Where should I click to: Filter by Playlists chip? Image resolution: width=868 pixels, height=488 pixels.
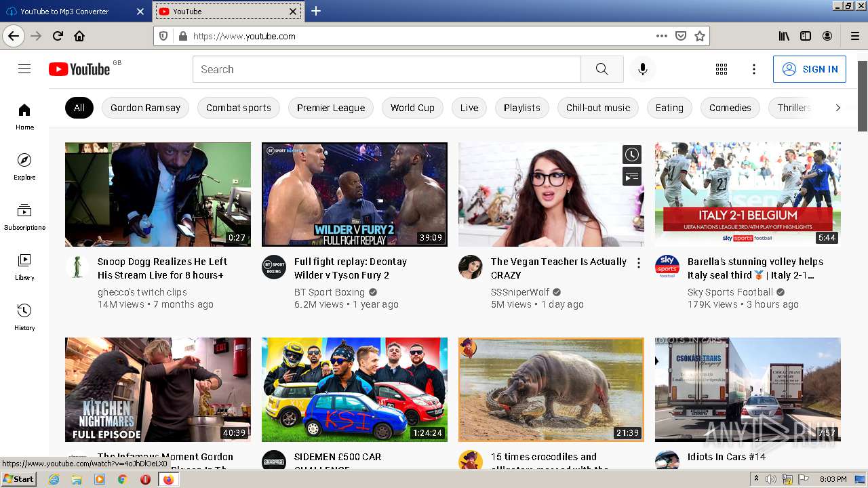click(522, 108)
